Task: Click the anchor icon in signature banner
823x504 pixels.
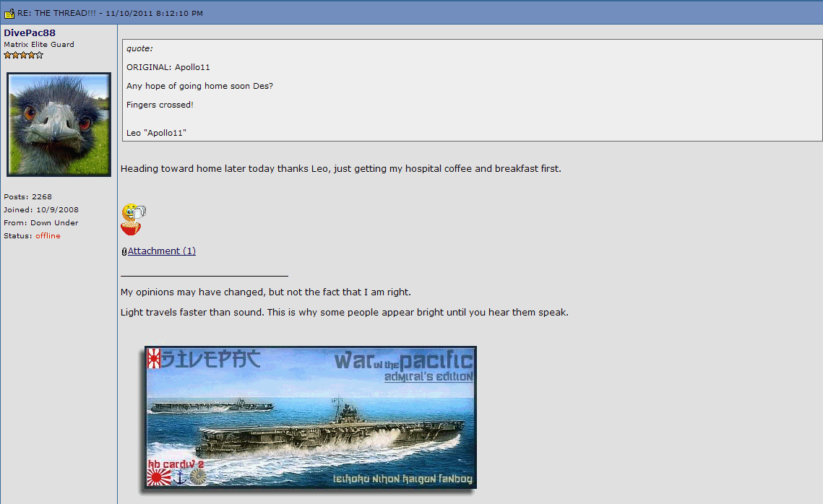Action: [x=180, y=477]
